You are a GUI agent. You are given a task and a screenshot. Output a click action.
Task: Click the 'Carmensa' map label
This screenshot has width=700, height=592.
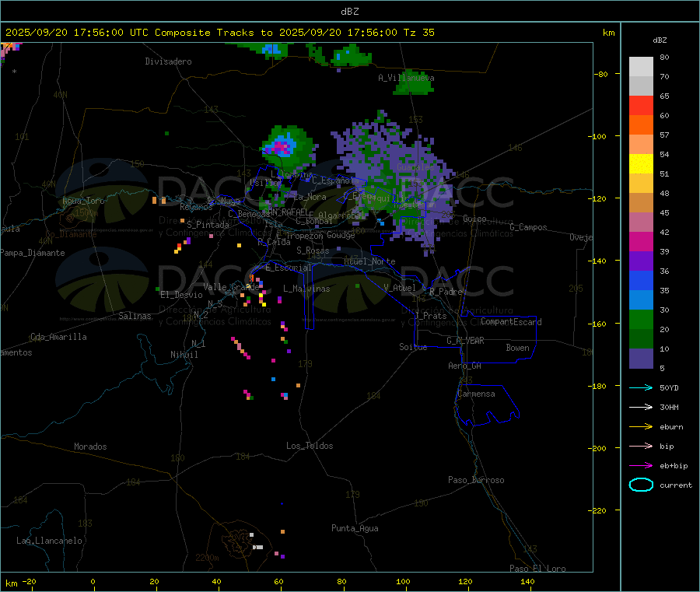tap(476, 394)
